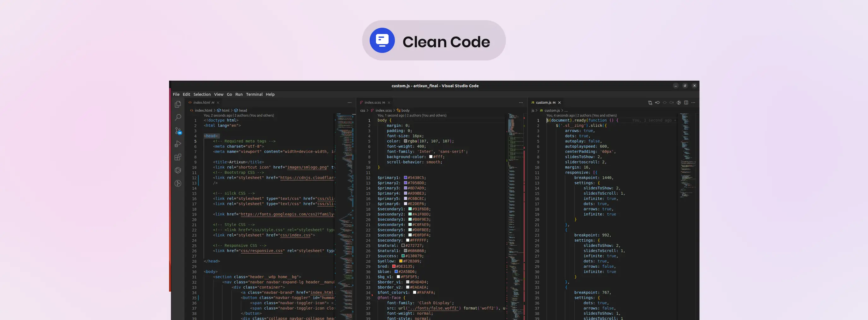Open the Terminal menu
Screen dimensions: 868x320
(x=254, y=94)
